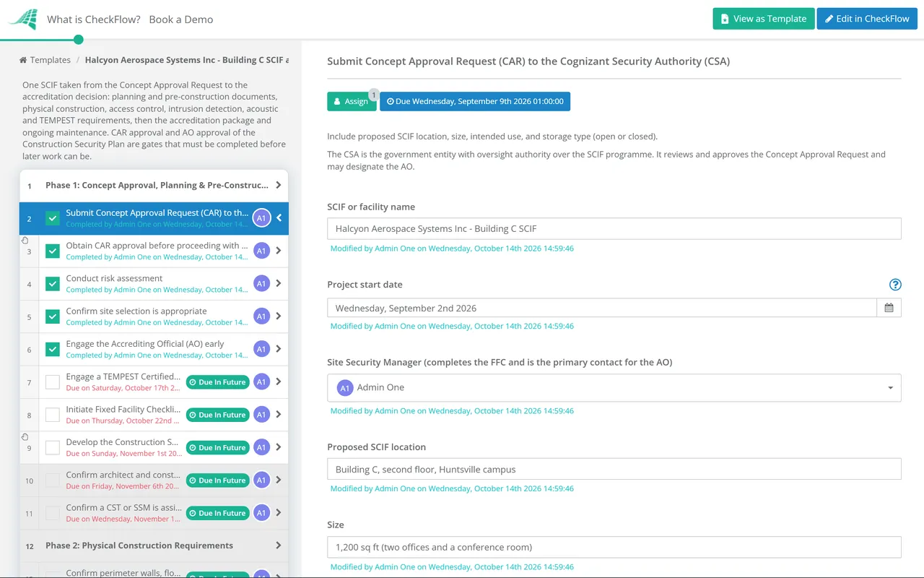The width and height of the screenshot is (924, 578).
Task: Click A1 avatar on Submit Concept Approval row
Action: pos(261,218)
